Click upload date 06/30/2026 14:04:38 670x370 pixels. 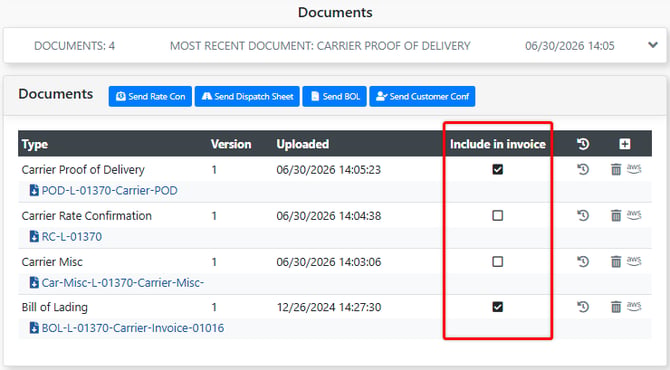click(x=328, y=216)
